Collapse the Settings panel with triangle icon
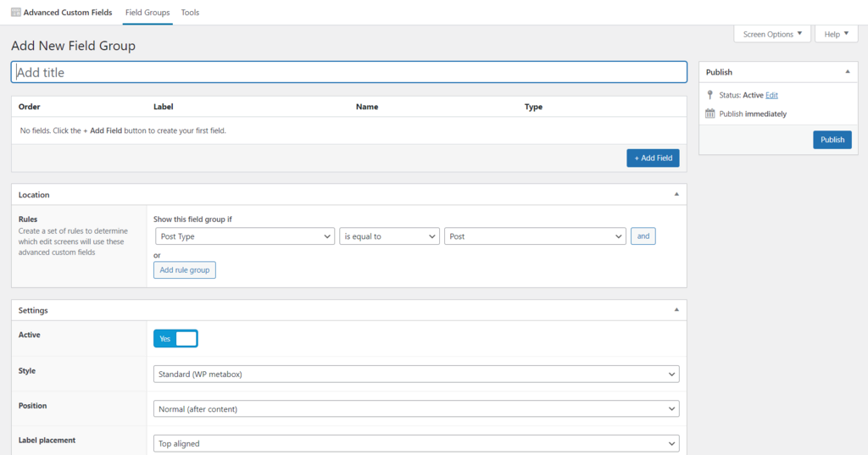 point(676,310)
